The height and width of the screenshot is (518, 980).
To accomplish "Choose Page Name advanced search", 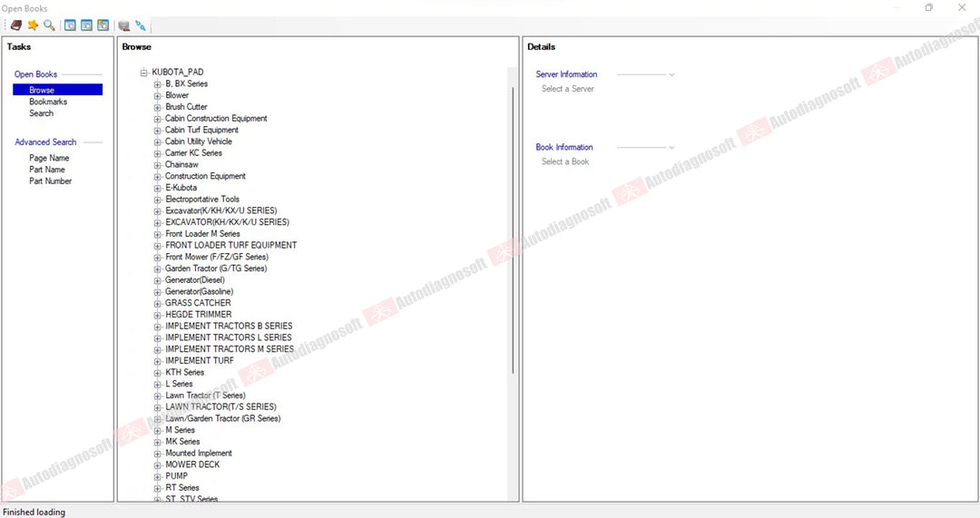I will (49, 158).
